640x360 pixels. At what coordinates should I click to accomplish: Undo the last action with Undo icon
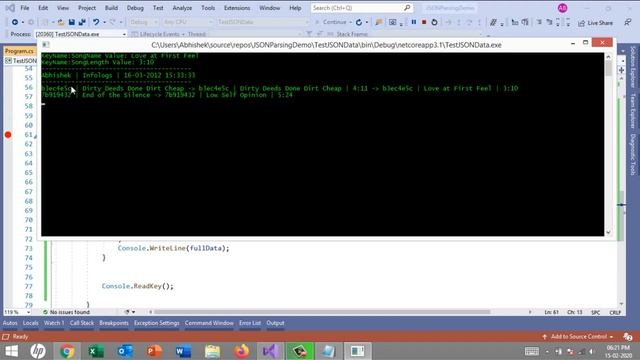tap(96, 22)
